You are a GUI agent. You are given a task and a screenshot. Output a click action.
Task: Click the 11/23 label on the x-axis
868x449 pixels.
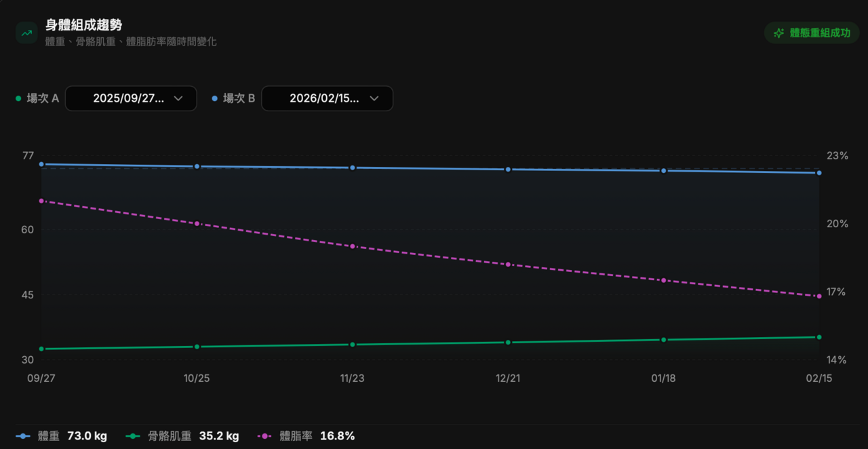[353, 378]
